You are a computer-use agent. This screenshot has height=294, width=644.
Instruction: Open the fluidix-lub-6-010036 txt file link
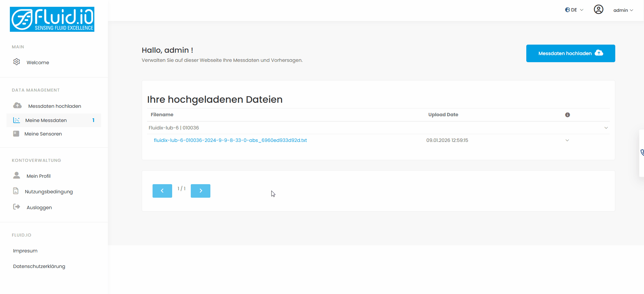[x=230, y=140]
